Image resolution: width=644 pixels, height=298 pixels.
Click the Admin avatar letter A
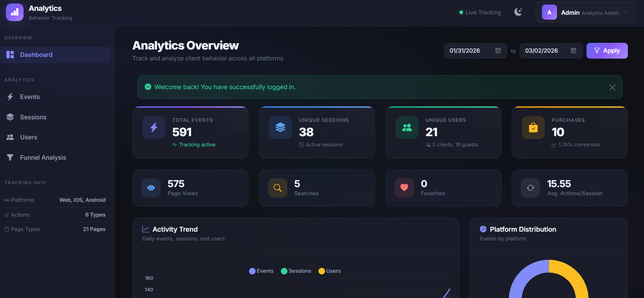[x=549, y=12]
